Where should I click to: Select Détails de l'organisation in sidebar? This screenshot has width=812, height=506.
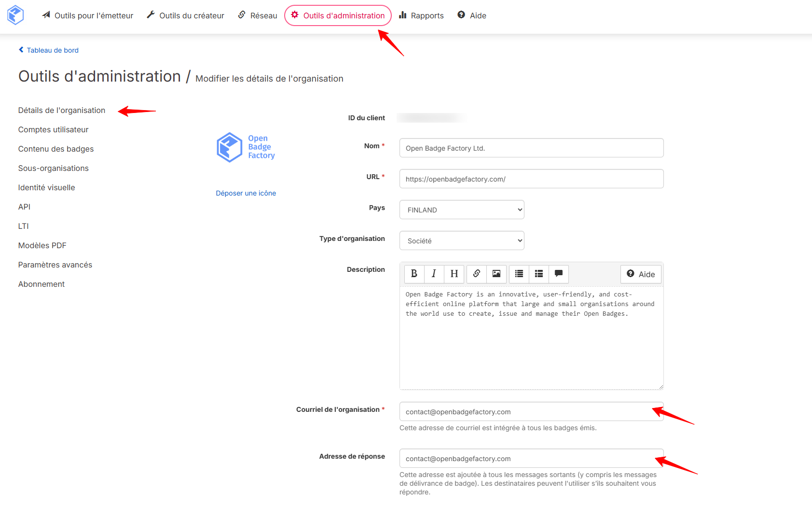(x=62, y=110)
